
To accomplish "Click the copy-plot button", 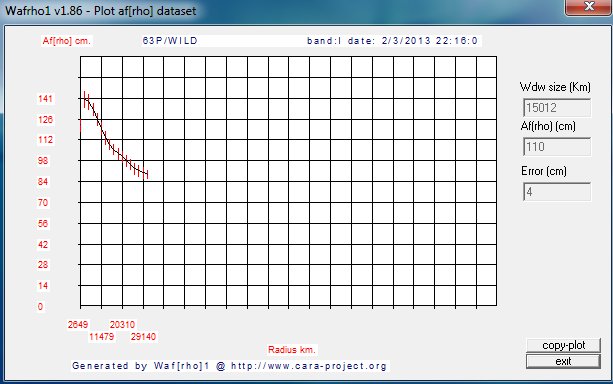I will pos(563,345).
